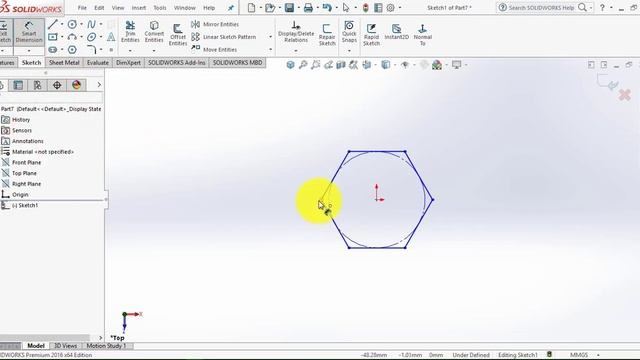Toggle Rapid Sketch mode
This screenshot has height=360, width=640.
point(371,35)
